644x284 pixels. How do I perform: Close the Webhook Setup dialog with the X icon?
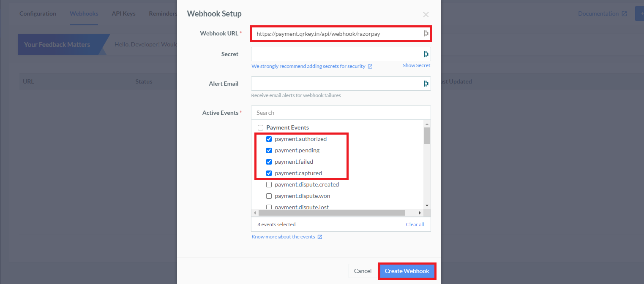click(x=426, y=14)
